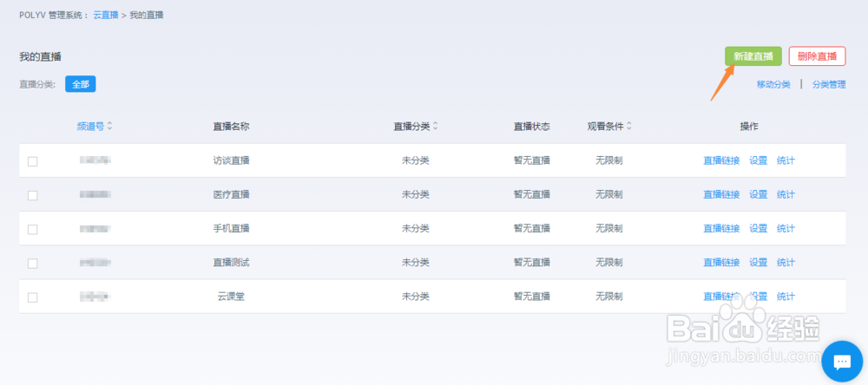The image size is (868, 385).
Task: Open 移动分类 link
Action: coord(773,85)
